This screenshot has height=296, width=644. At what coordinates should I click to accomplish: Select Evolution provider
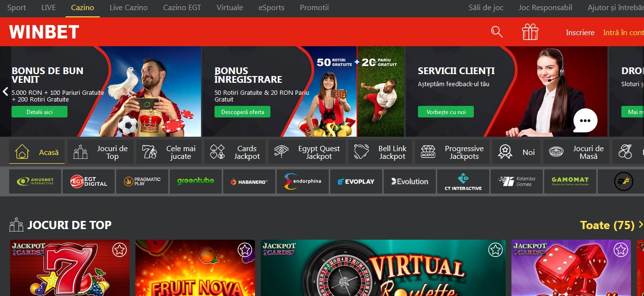click(410, 181)
